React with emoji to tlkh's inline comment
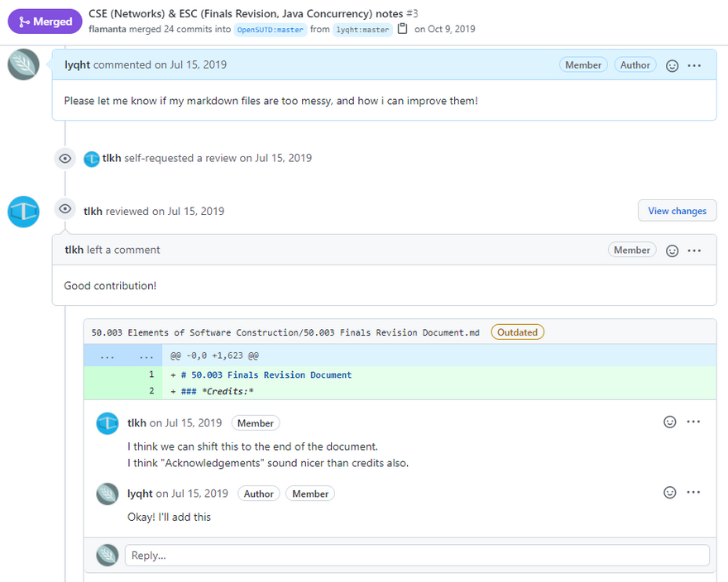 coord(669,422)
